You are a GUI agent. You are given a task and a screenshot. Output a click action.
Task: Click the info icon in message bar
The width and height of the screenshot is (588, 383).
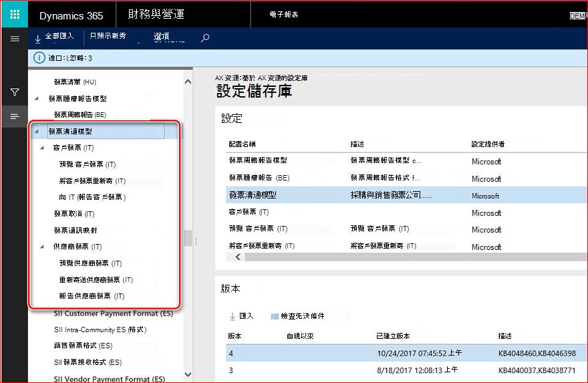(x=39, y=57)
